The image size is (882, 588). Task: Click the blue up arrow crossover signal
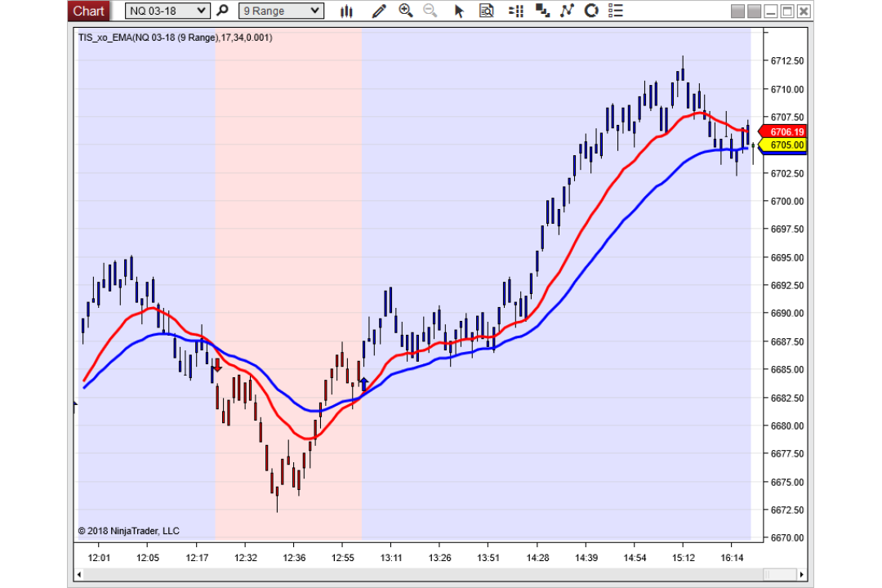click(x=364, y=384)
